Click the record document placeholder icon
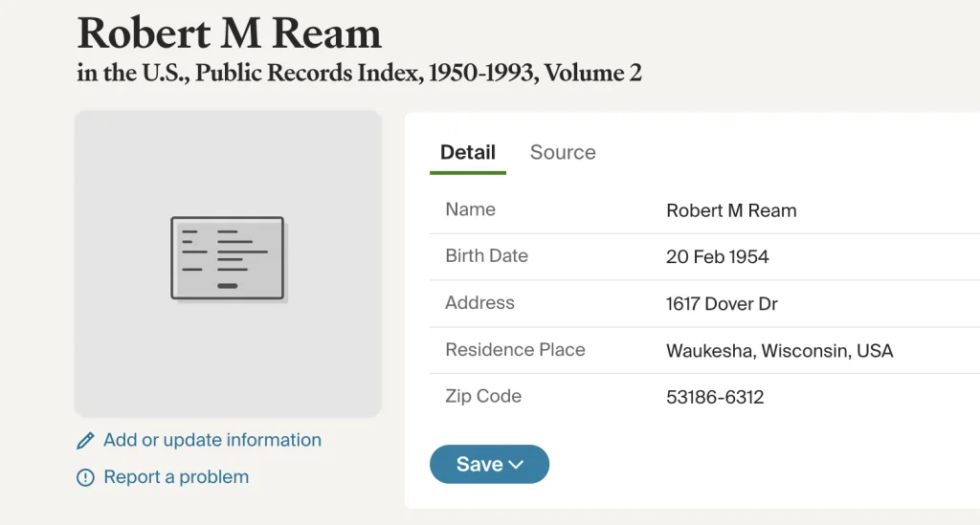 click(228, 258)
